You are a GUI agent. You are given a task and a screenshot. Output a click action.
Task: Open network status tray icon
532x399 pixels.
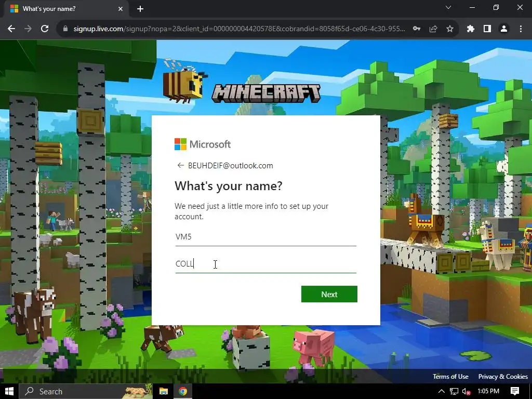tap(454, 392)
